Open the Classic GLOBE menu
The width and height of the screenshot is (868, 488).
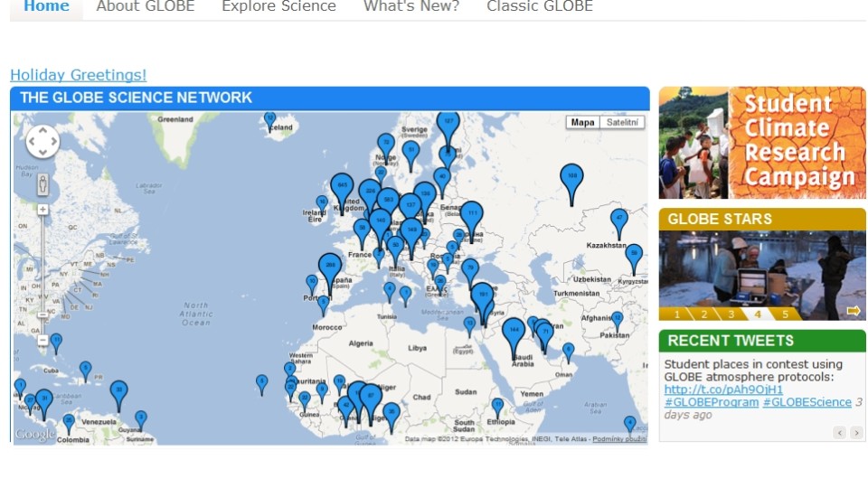pyautogui.click(x=540, y=6)
